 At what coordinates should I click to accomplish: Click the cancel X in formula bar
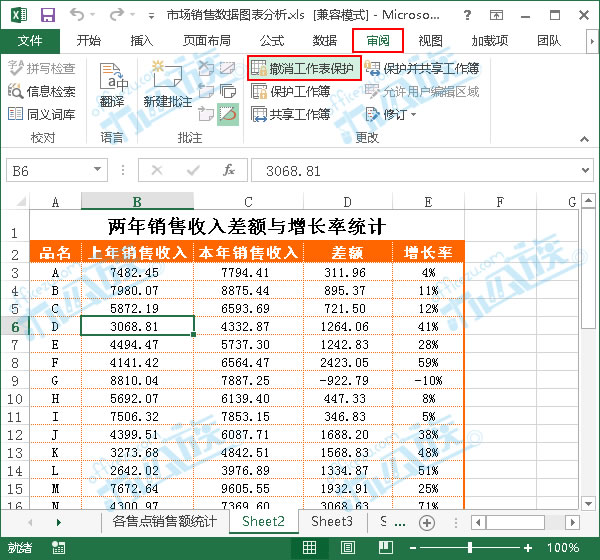click(x=157, y=170)
